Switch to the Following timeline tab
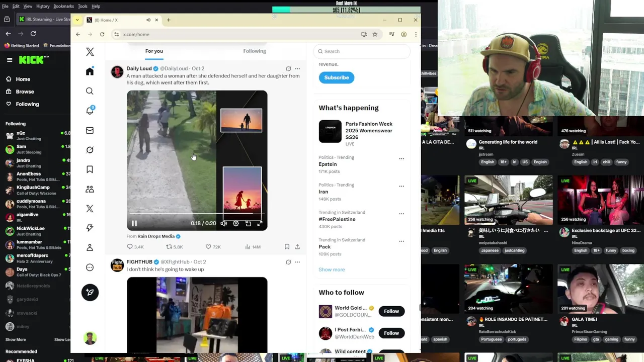Screen dimensions: 644x362 tap(255, 51)
